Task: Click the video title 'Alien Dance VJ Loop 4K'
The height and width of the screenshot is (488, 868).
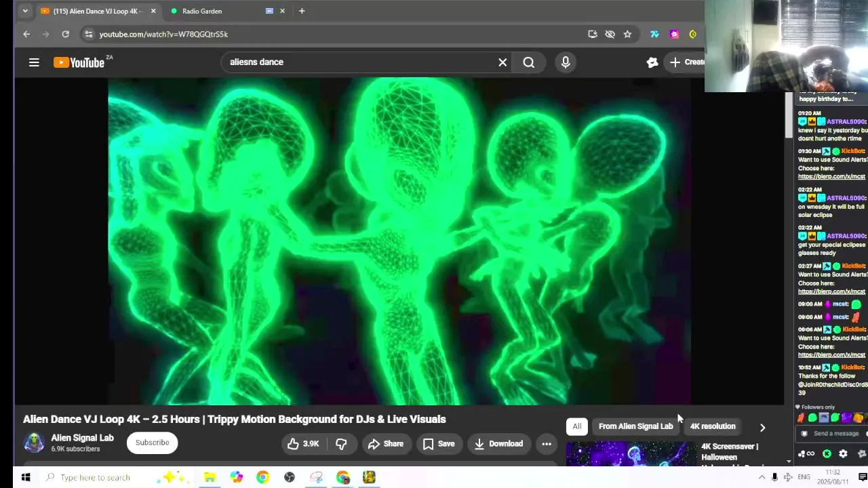Action: pyautogui.click(x=235, y=420)
